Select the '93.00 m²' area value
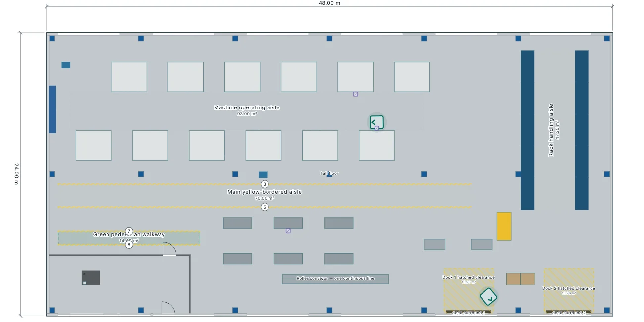This screenshot has height=322, width=644. (247, 114)
